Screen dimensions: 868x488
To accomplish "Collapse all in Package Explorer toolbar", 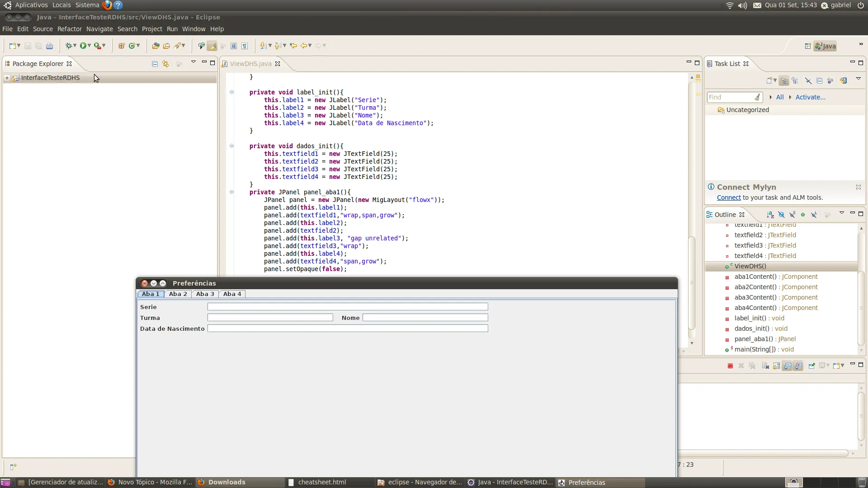I will (x=155, y=64).
